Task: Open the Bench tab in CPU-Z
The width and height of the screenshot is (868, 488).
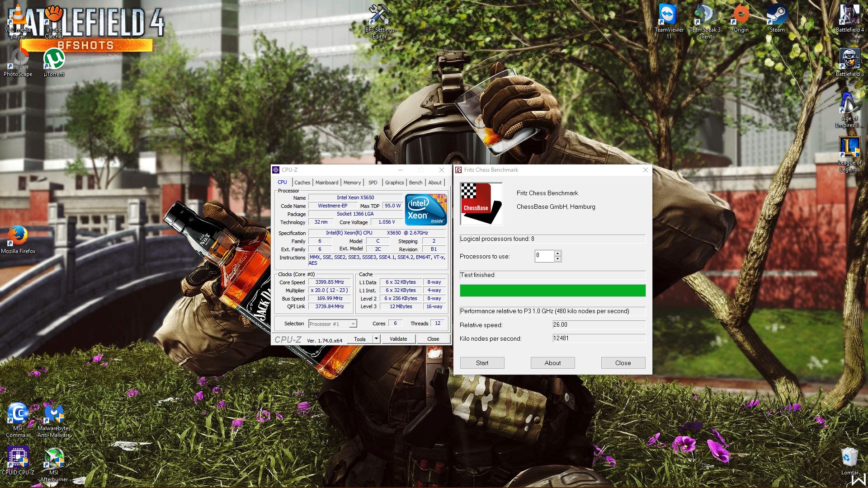Action: pyautogui.click(x=415, y=183)
